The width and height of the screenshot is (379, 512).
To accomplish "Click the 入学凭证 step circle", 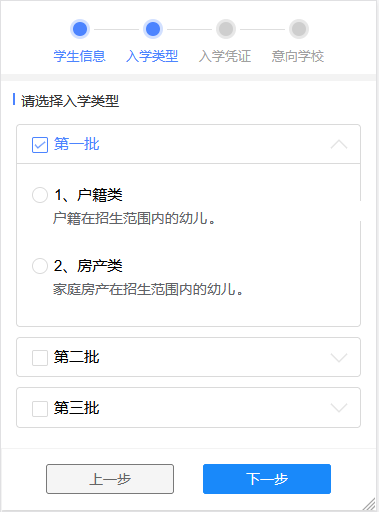I will tap(226, 29).
